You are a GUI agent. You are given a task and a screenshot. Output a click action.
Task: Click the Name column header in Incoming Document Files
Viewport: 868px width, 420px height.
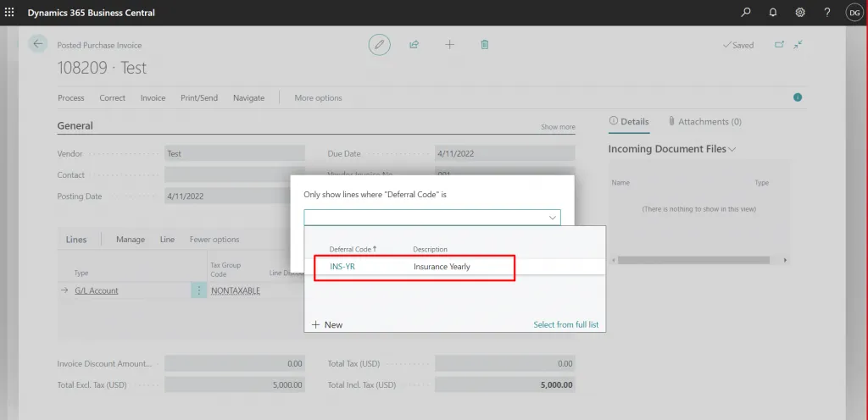coord(620,182)
